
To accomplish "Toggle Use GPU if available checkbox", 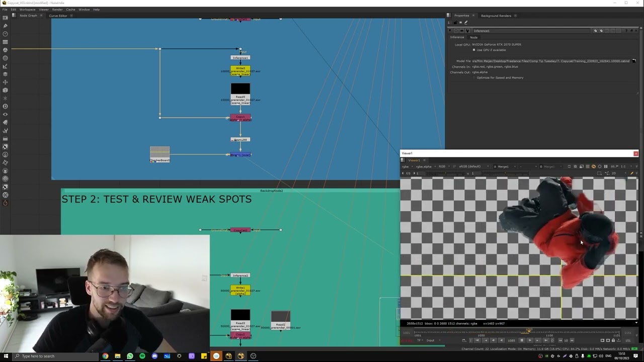I will 473,50.
